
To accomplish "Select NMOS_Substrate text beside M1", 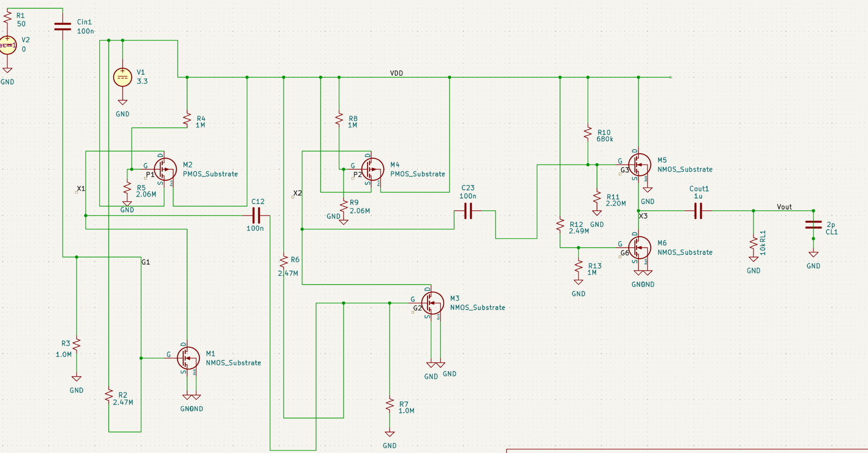I will point(234,363).
